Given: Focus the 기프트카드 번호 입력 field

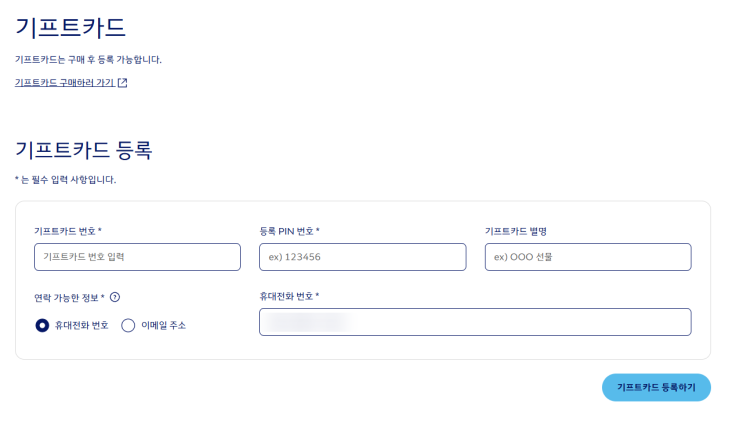Looking at the screenshot, I should tap(137, 257).
